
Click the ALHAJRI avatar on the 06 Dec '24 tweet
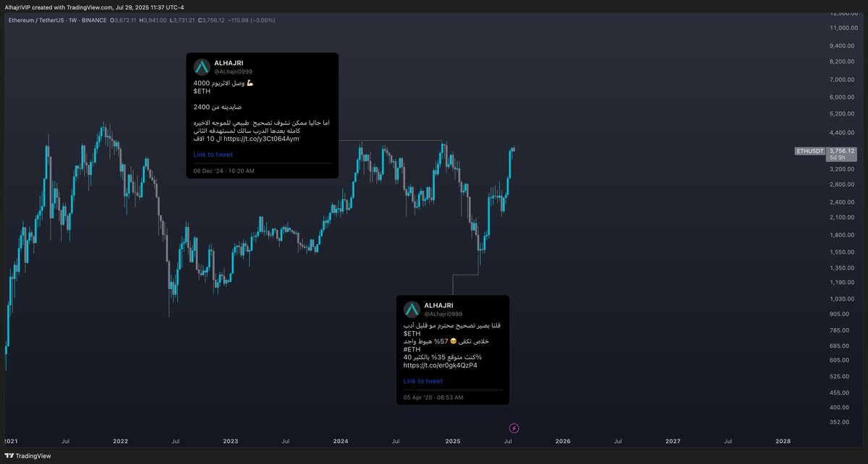pos(202,66)
